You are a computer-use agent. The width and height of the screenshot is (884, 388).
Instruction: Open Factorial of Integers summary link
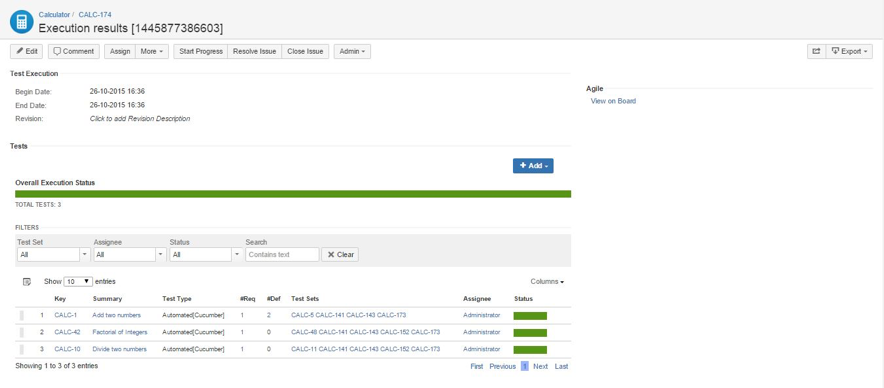pyautogui.click(x=120, y=332)
